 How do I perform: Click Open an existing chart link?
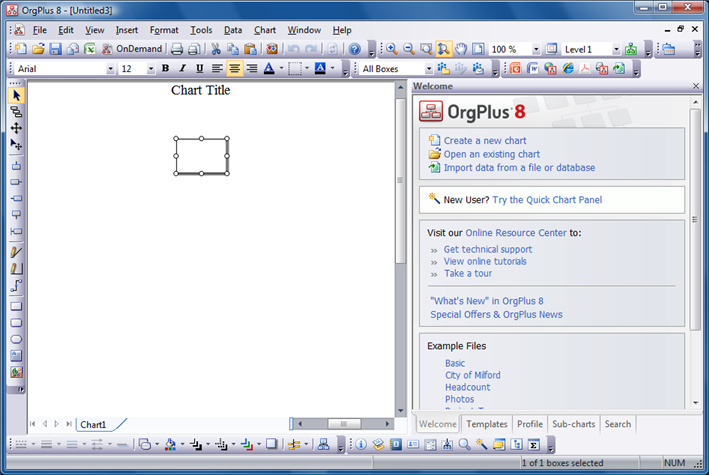click(x=492, y=154)
